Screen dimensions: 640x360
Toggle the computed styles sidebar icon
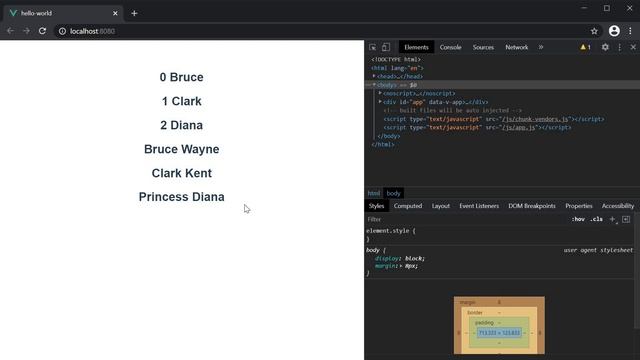pyautogui.click(x=626, y=220)
